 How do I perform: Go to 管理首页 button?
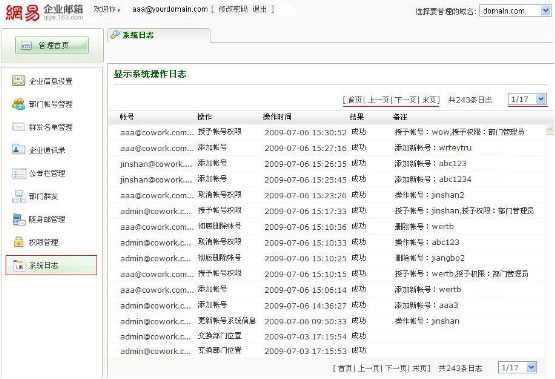point(52,45)
